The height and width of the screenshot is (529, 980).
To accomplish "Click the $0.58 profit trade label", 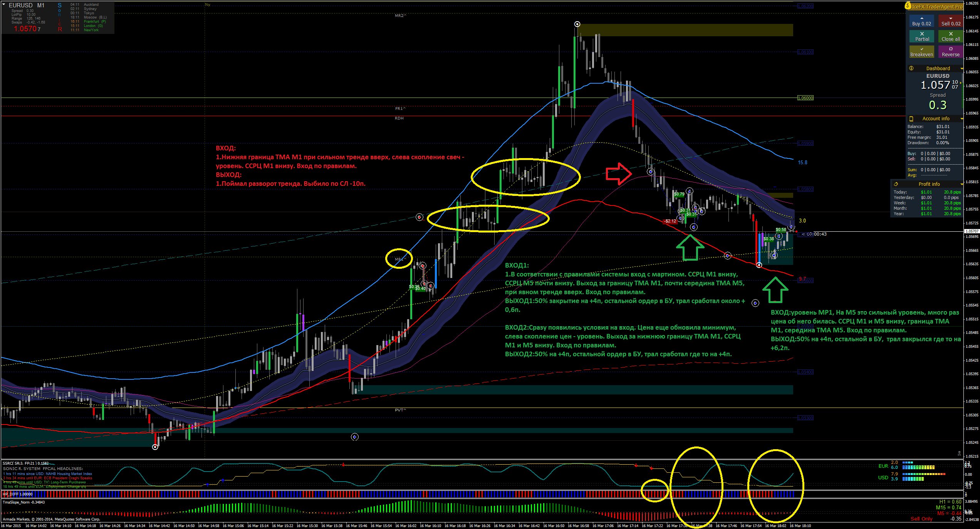I will (781, 230).
